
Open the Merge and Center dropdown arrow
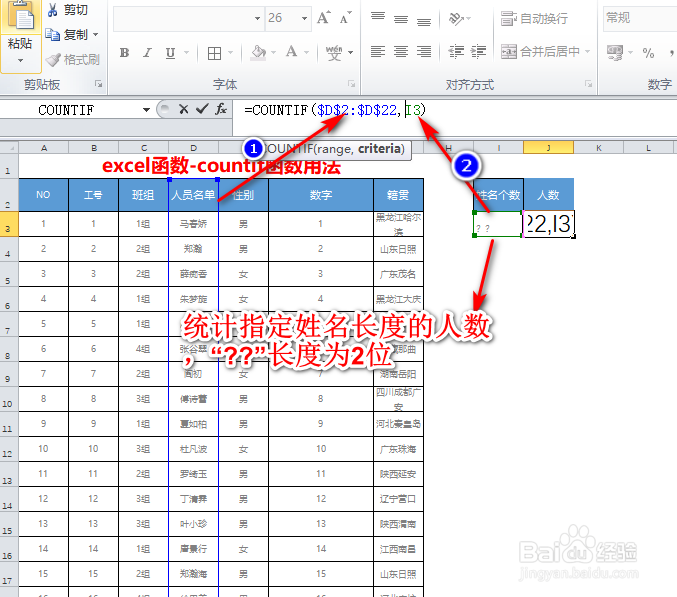click(x=587, y=52)
